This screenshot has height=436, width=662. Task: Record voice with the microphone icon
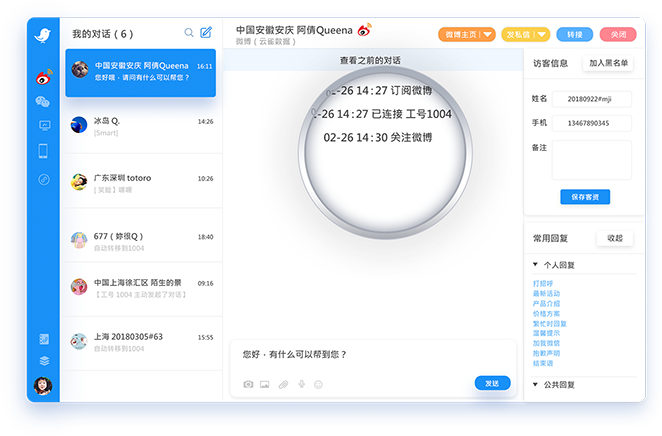(301, 384)
